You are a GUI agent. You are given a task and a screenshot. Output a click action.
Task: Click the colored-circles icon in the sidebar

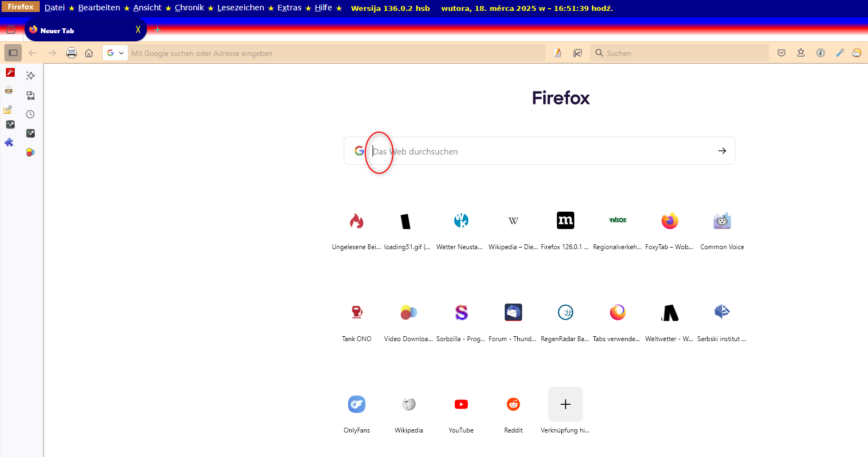coord(30,152)
